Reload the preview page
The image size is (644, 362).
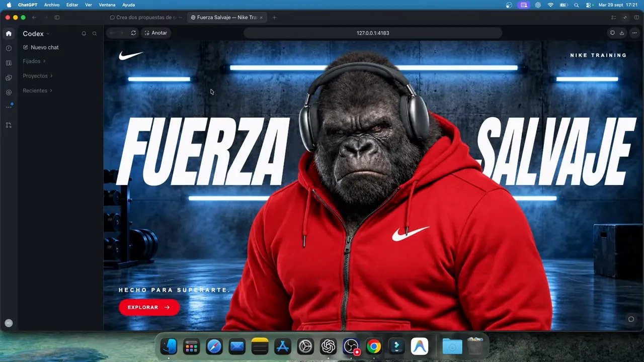(x=133, y=33)
